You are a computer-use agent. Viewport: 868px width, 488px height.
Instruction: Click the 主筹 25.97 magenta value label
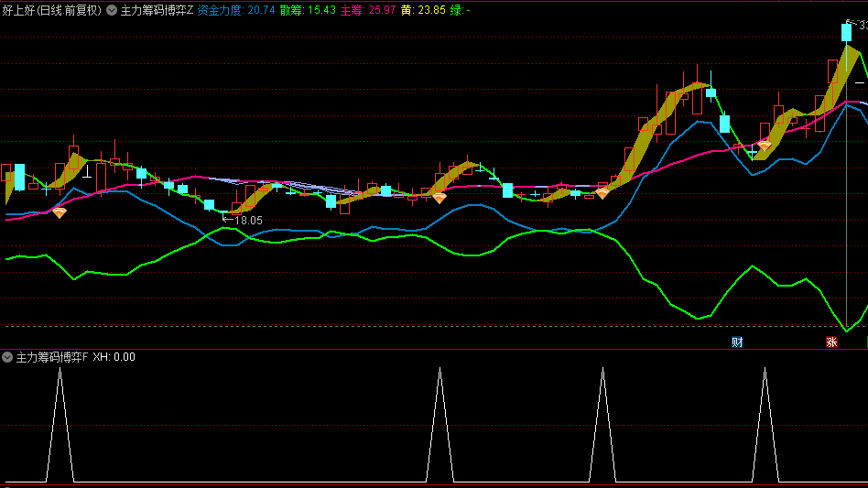368,10
